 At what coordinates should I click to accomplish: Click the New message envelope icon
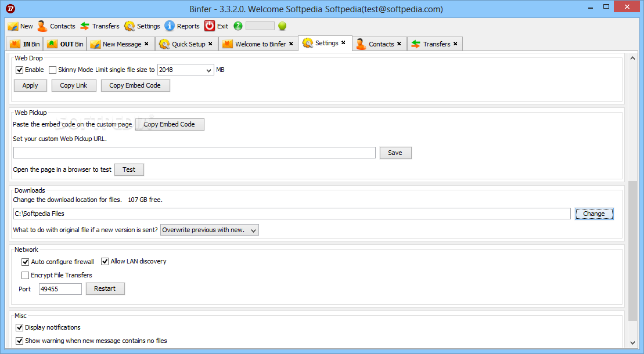click(13, 26)
